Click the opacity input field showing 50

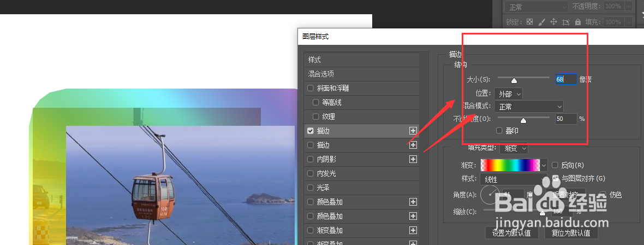[566, 119]
